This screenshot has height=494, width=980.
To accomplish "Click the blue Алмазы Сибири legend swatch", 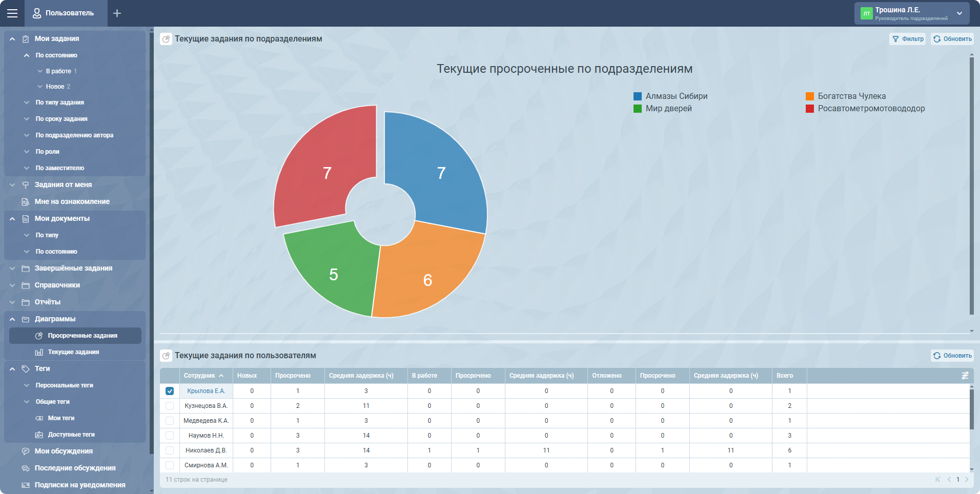I will [638, 96].
